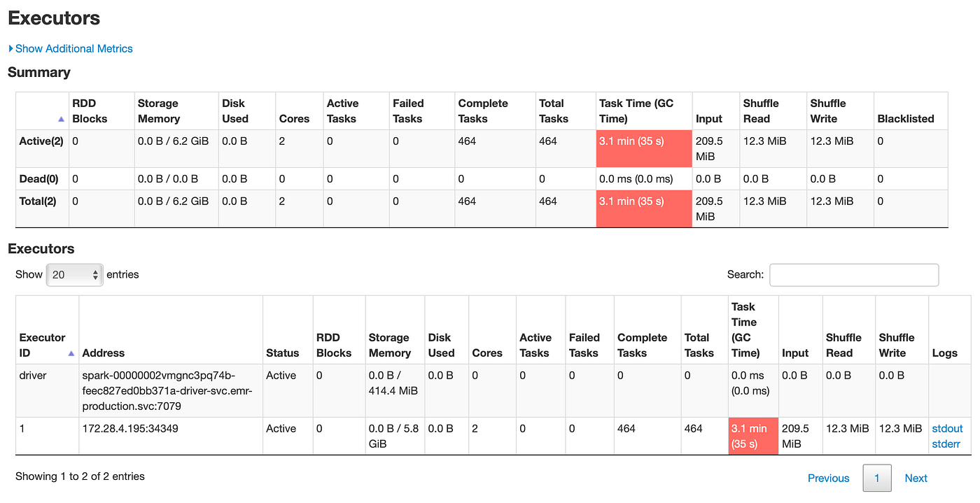Image resolution: width=980 pixels, height=503 pixels.
Task: Open executor 1's stdout log
Action: [947, 428]
